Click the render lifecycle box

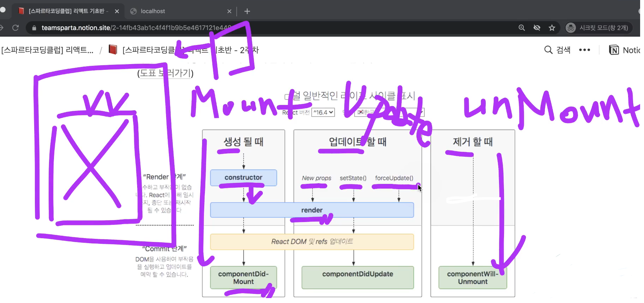(312, 210)
